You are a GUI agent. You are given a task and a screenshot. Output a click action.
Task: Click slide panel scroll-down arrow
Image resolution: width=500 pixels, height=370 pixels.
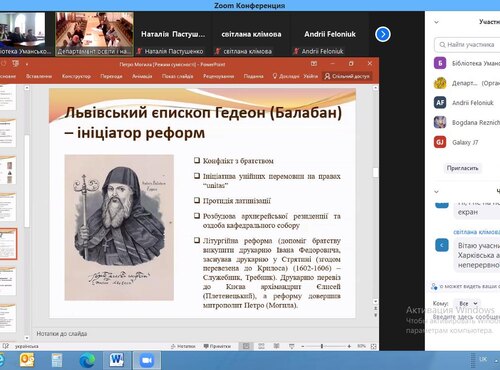pyautogui.click(x=27, y=338)
